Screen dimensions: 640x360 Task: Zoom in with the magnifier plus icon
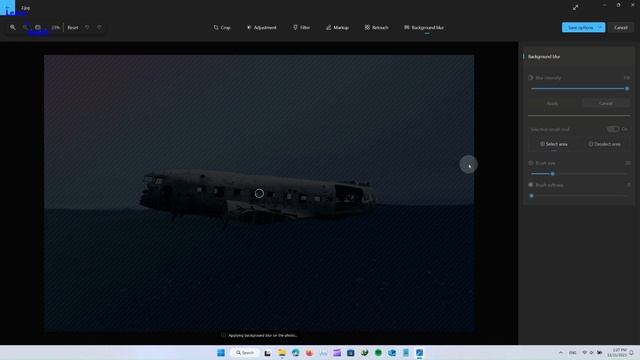(13, 27)
